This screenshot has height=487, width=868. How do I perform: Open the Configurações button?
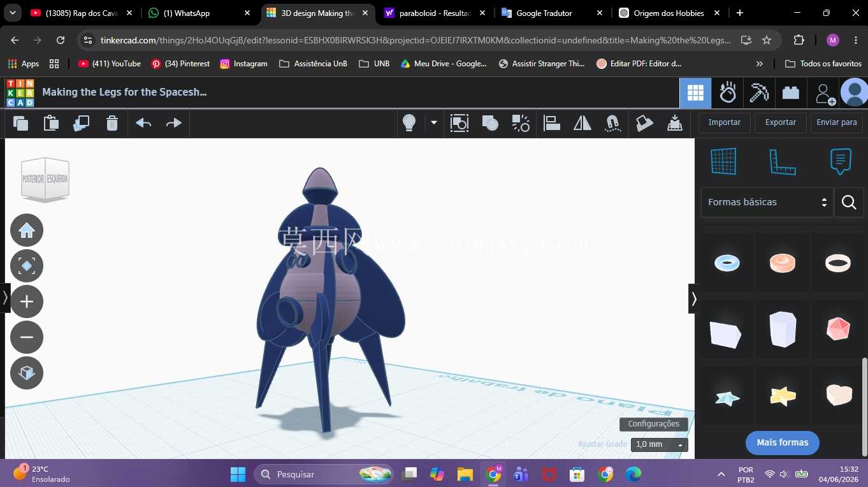(654, 424)
